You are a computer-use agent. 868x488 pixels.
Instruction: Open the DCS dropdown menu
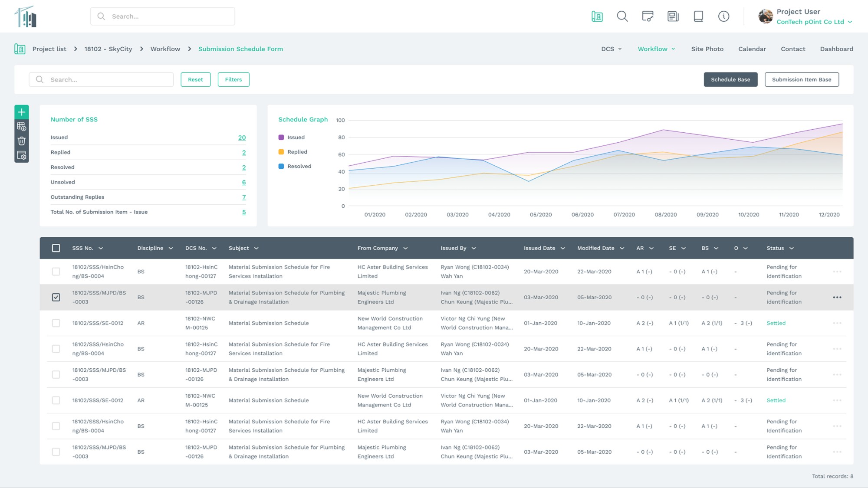tap(612, 49)
